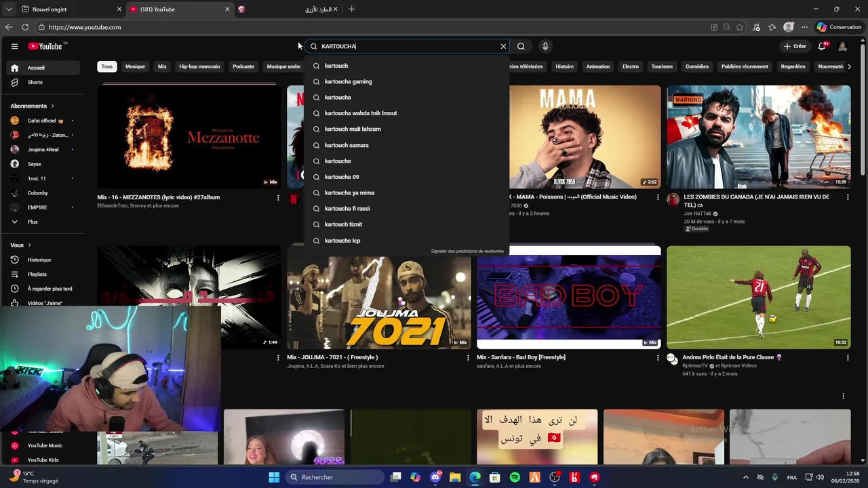Click the magnifier search button
Image resolution: width=868 pixels, height=488 pixels.
[521, 46]
